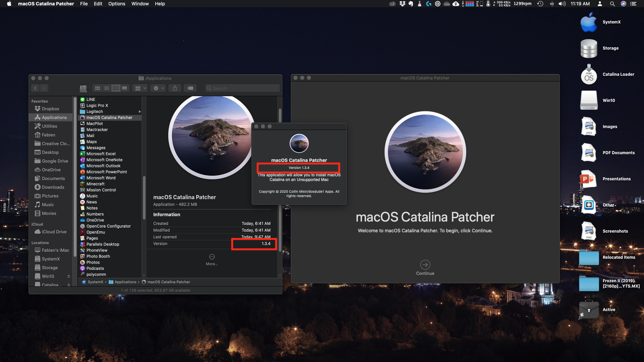Select Microsoft Excel in Applications list
644x362 pixels.
(x=110, y=154)
